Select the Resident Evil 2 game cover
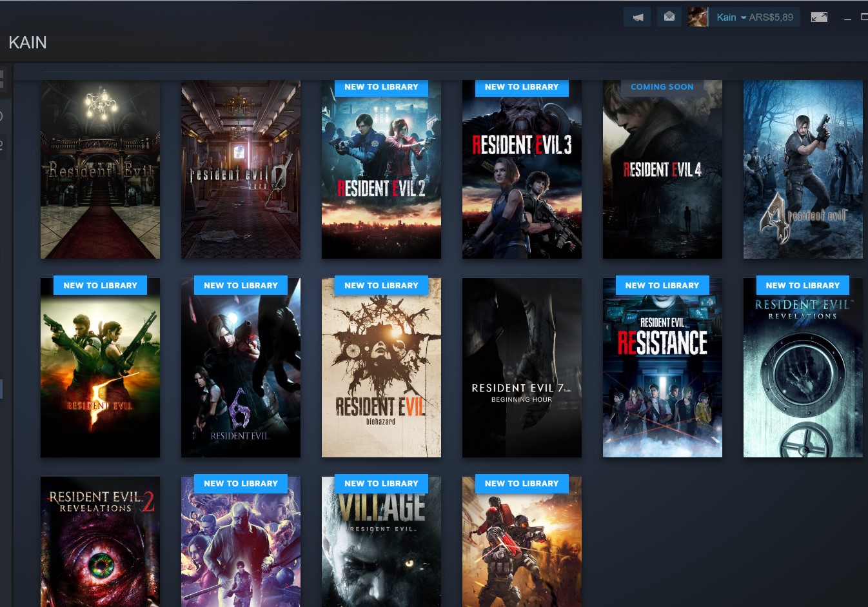This screenshot has height=607, width=868. pyautogui.click(x=382, y=170)
